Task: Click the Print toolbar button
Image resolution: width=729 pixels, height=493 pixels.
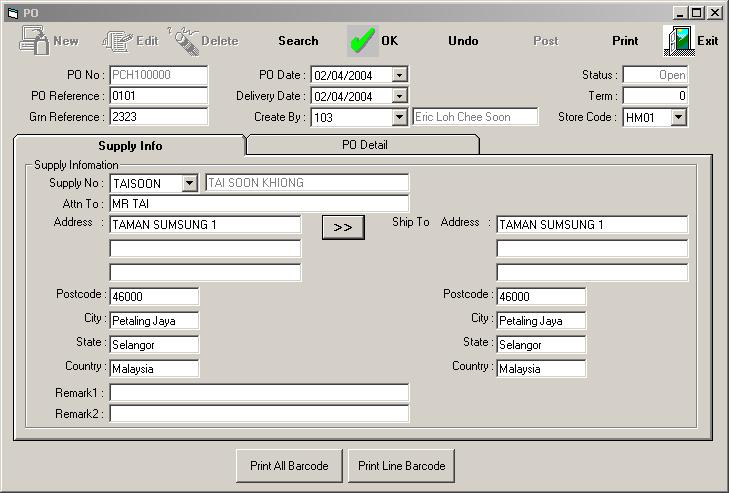Action: [625, 41]
